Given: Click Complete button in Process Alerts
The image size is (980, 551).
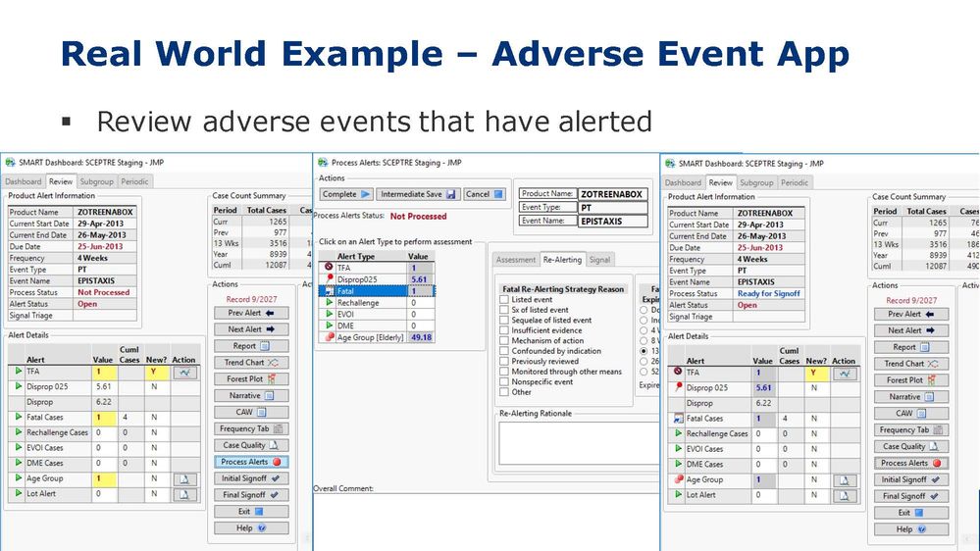Looking at the screenshot, I should tap(346, 194).
